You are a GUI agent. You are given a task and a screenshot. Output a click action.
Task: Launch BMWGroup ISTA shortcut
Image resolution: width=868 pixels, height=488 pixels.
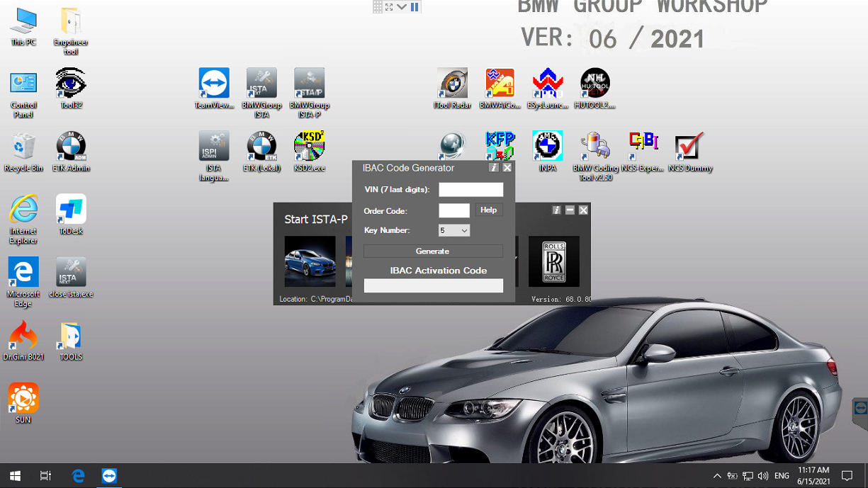coord(261,93)
